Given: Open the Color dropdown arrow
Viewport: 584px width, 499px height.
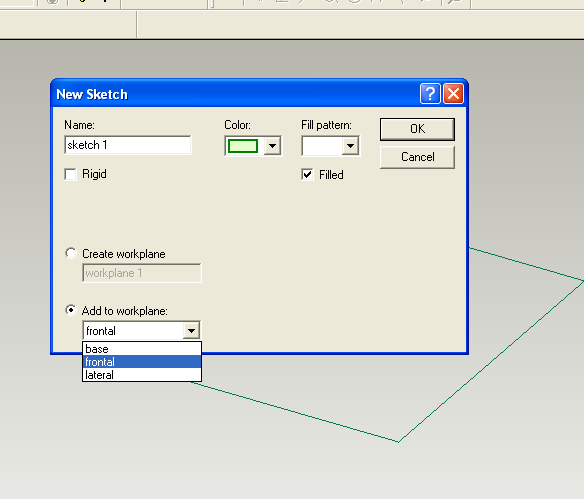Looking at the screenshot, I should click(x=273, y=146).
